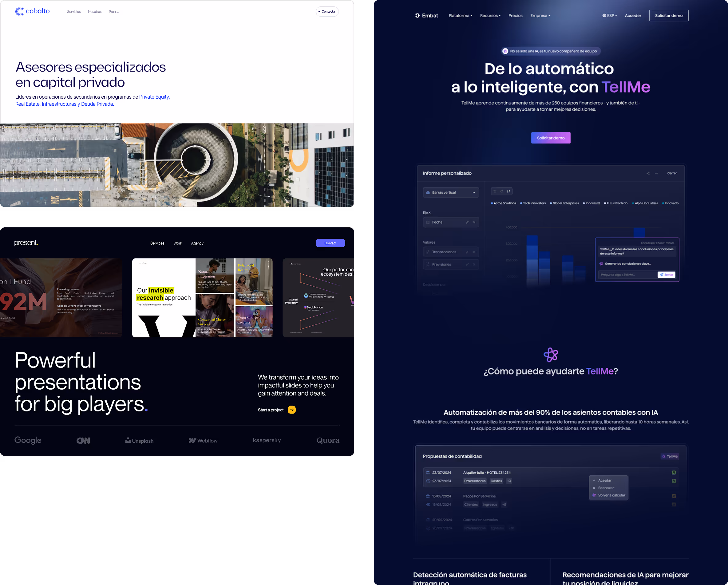
Task: Toggle the Tech Innovators legend series
Action: pyautogui.click(x=533, y=203)
